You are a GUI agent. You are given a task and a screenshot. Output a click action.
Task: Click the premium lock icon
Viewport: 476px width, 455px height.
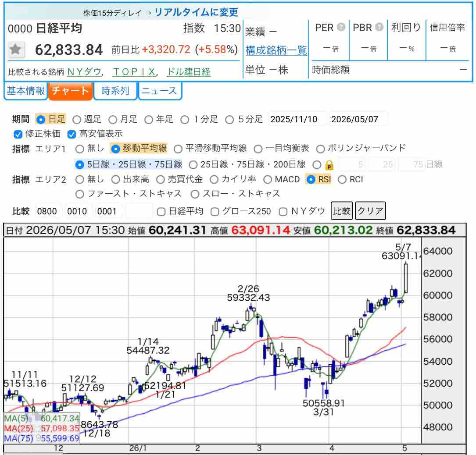[x=329, y=165]
